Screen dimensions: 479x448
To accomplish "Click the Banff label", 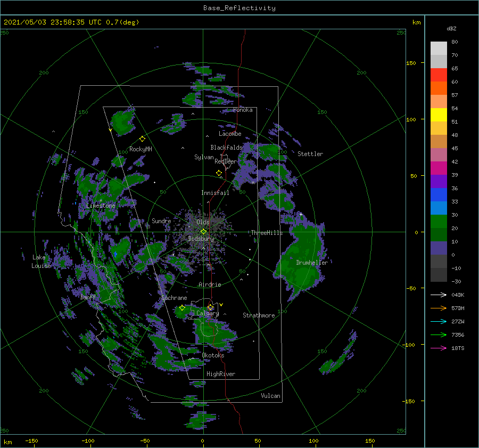I will pyautogui.click(x=88, y=297).
